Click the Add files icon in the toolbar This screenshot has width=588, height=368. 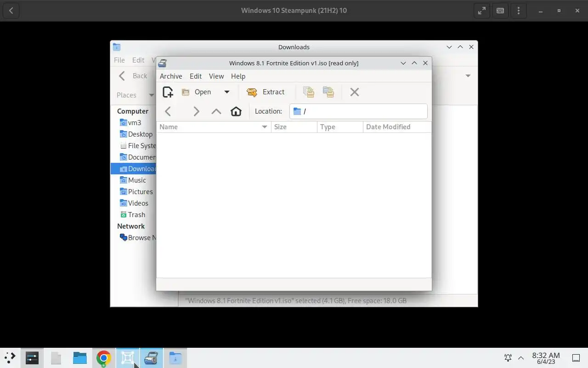point(309,92)
